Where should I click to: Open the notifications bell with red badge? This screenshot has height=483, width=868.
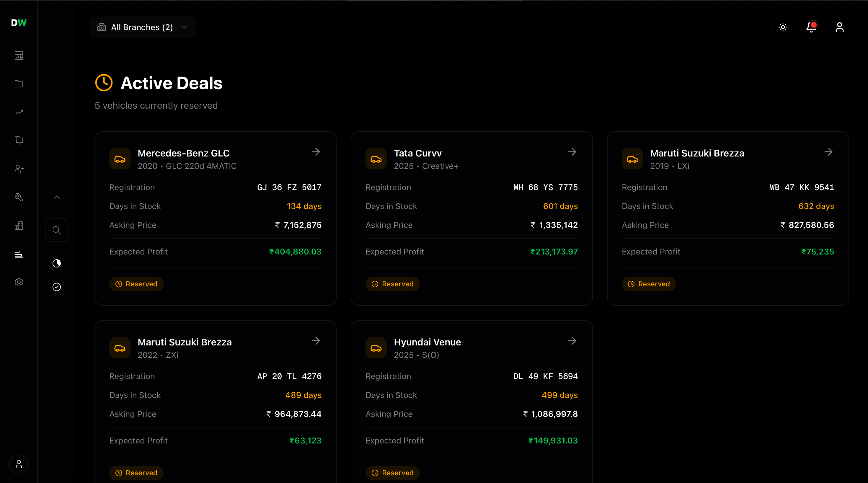811,27
